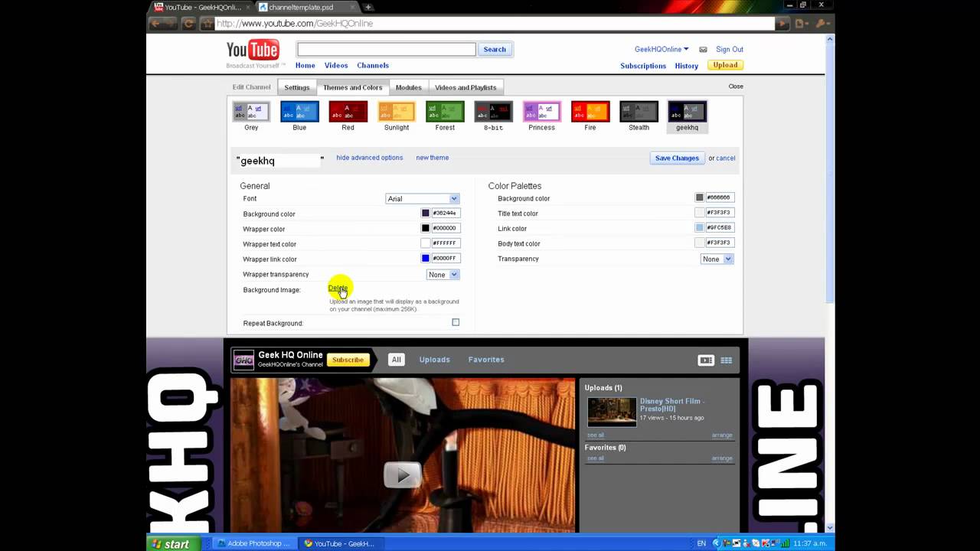Select the Fire theme thumbnail
Screen dimensions: 980x551
click(590, 112)
